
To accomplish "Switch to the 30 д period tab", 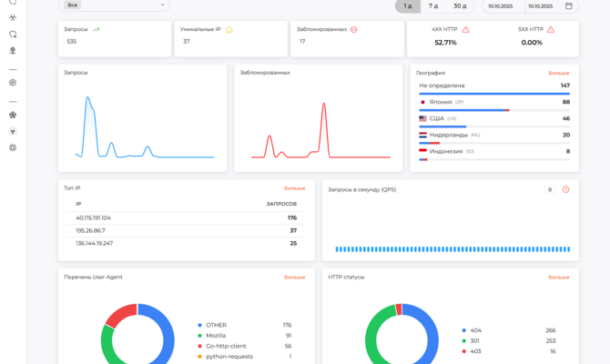I will click(x=460, y=5).
